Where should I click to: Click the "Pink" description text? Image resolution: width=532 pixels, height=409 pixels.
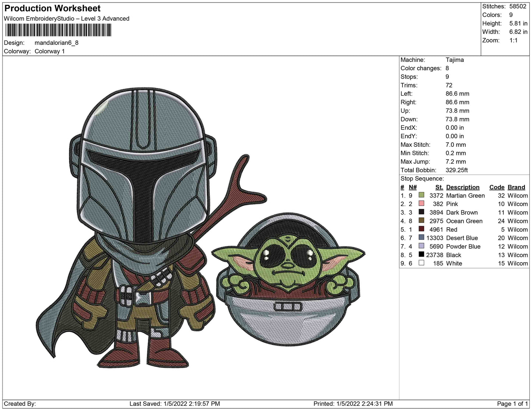[452, 204]
